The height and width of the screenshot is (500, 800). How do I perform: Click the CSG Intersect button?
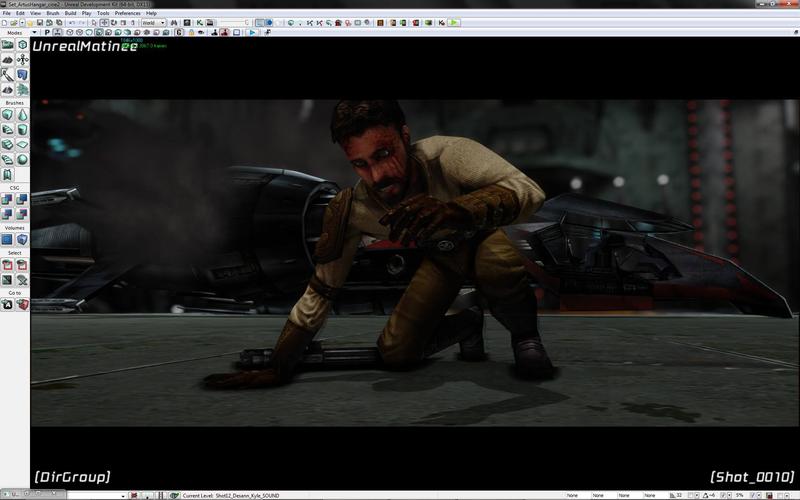[8, 214]
